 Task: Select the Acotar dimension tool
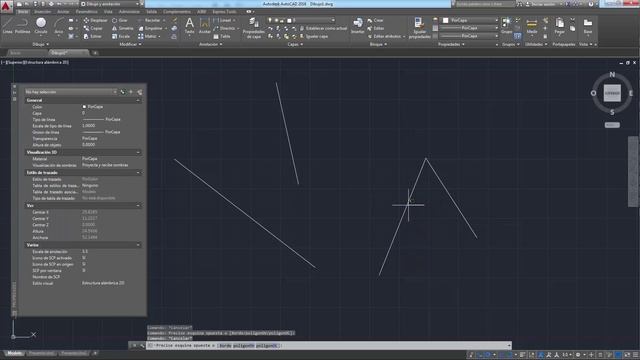pos(204,25)
